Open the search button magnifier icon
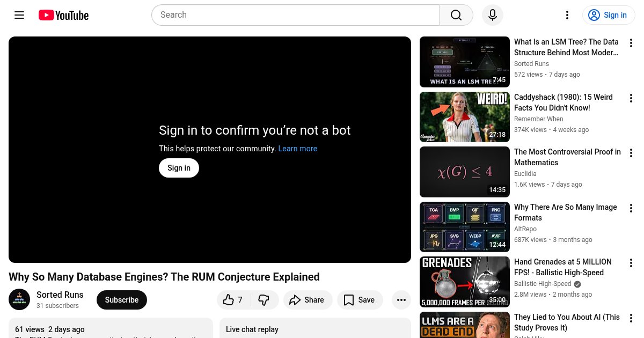Viewport: 644px width, 338px height. tap(456, 15)
